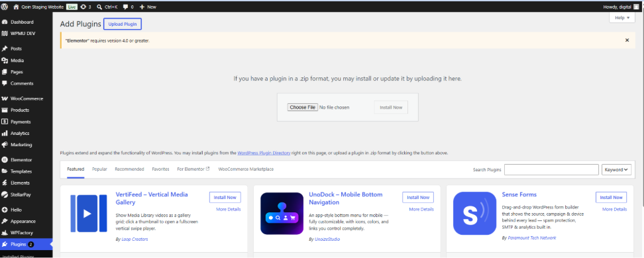Open updates icon showing 3

(x=83, y=7)
